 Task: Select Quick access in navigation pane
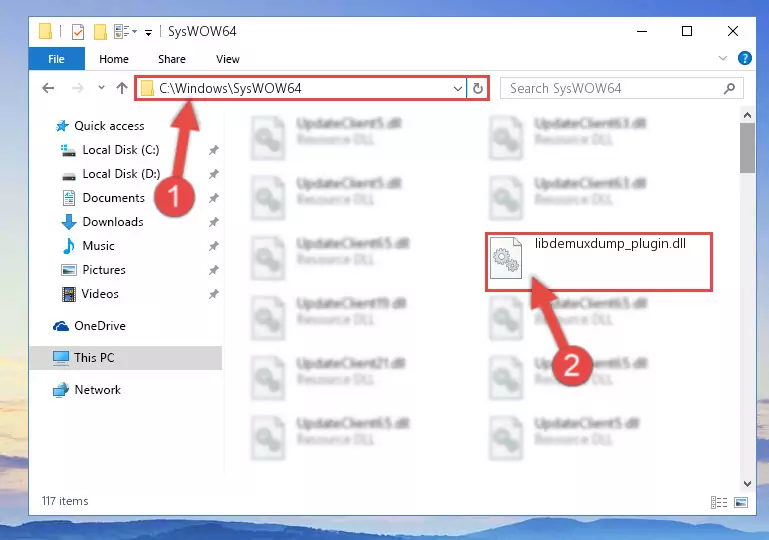tap(109, 126)
